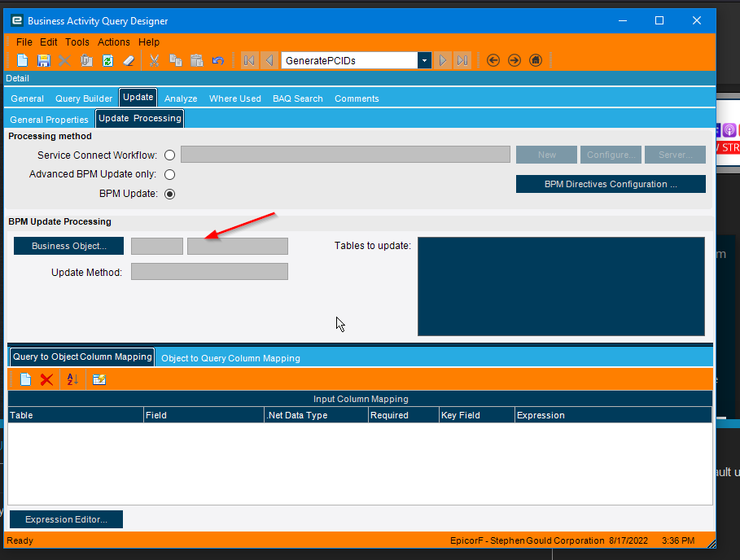
Task: Go to last record navigation icon
Action: (462, 60)
